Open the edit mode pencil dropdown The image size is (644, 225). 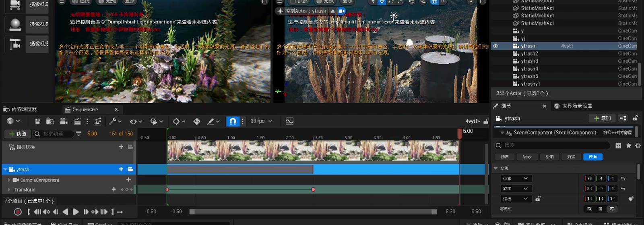click(x=213, y=121)
